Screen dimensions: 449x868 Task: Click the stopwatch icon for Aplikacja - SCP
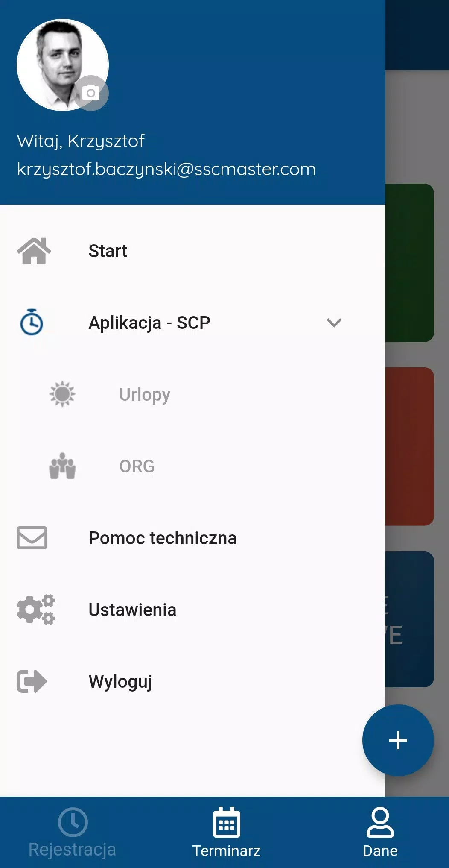pos(32,322)
